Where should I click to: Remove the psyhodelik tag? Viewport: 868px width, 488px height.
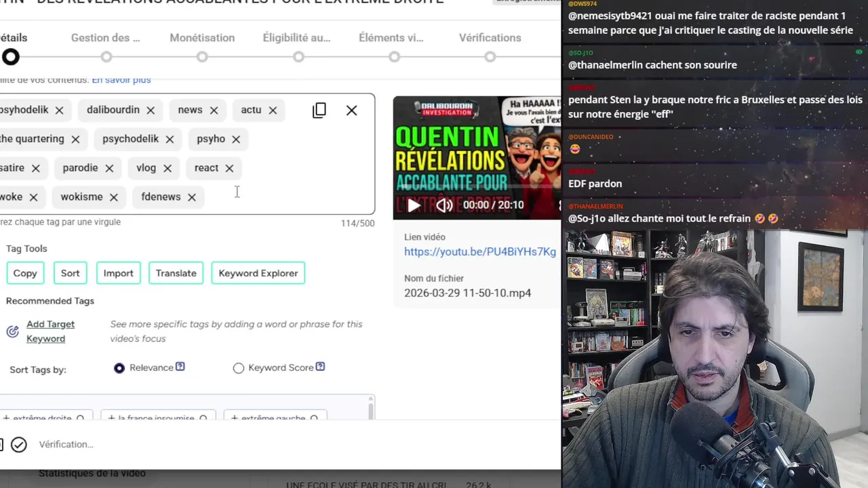pyautogui.click(x=59, y=110)
